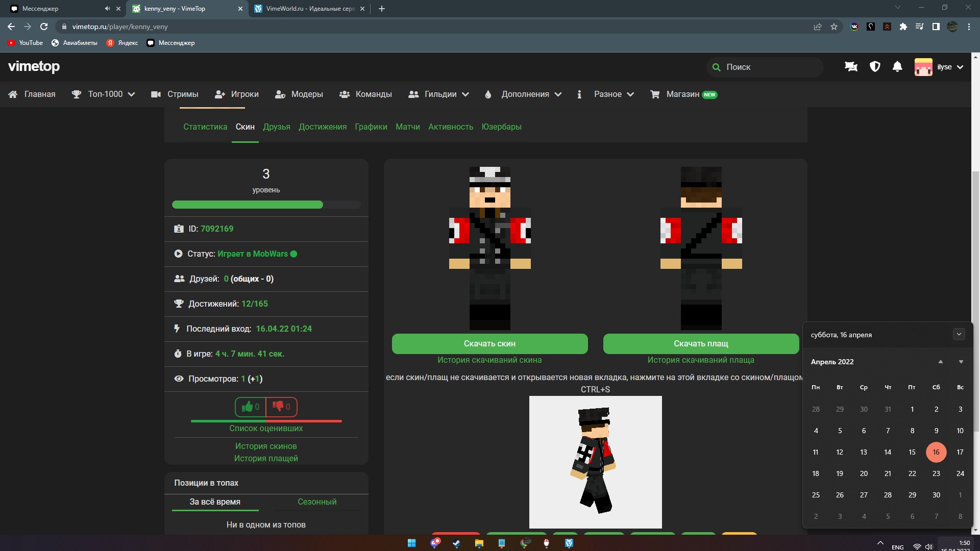
Task: Click the level progress bar
Action: coord(266,205)
